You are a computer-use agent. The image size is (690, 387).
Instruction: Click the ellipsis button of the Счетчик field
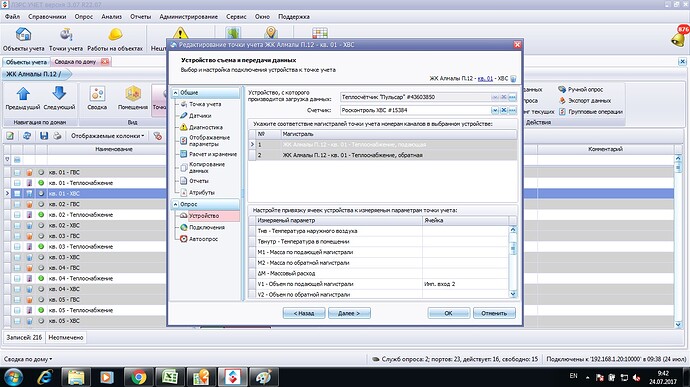point(513,110)
